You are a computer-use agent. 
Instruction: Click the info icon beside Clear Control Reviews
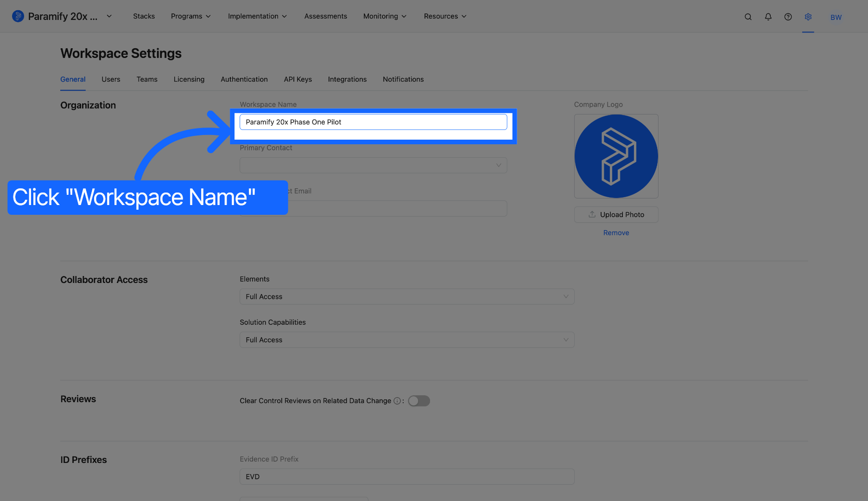coord(397,401)
